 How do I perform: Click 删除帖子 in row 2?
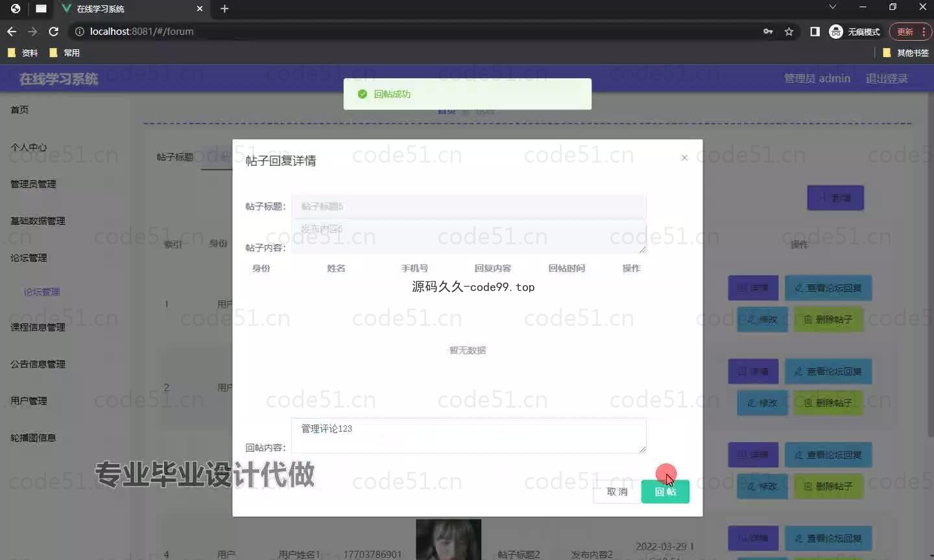(828, 403)
